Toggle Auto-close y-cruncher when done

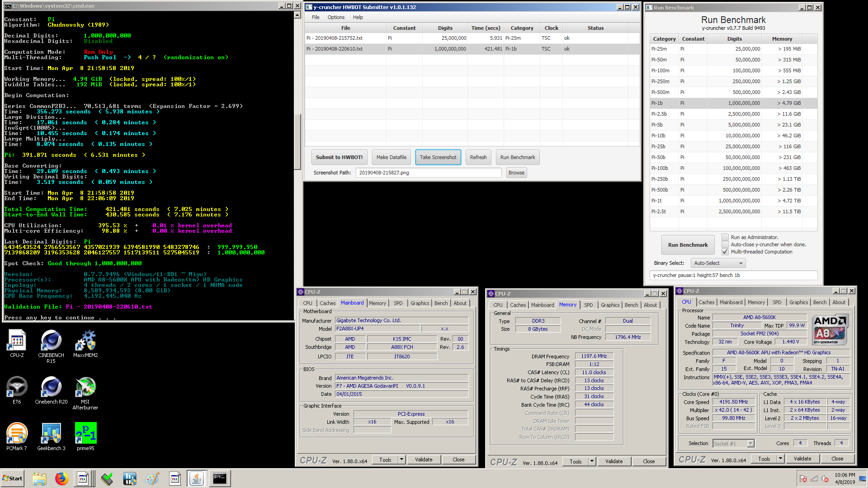[725, 244]
